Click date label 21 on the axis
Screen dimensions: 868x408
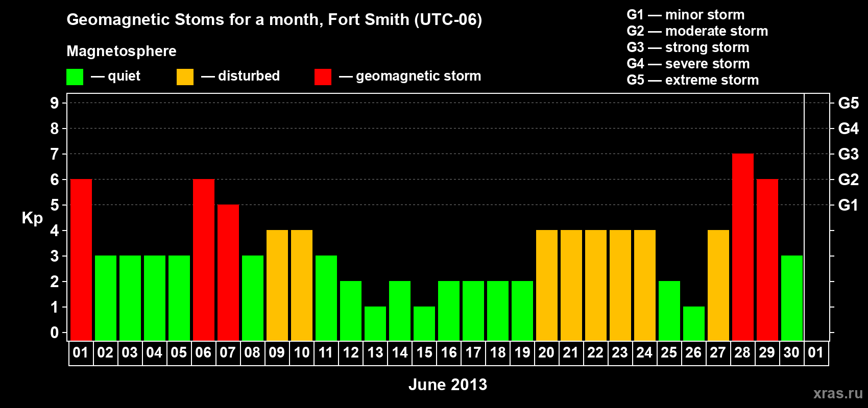coord(571,352)
